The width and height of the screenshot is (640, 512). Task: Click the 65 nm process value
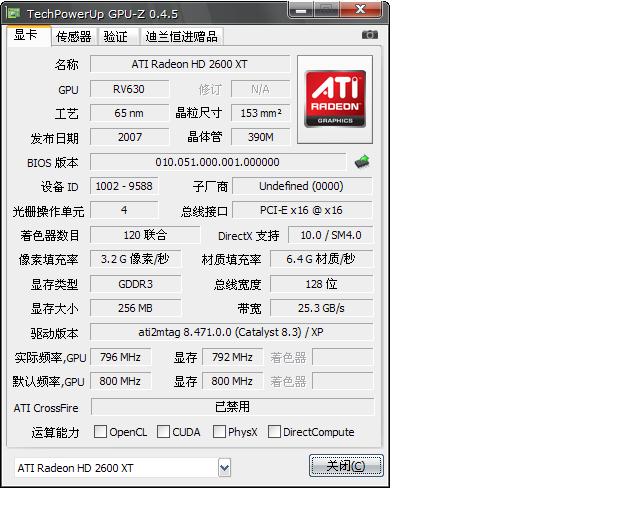pos(129,113)
